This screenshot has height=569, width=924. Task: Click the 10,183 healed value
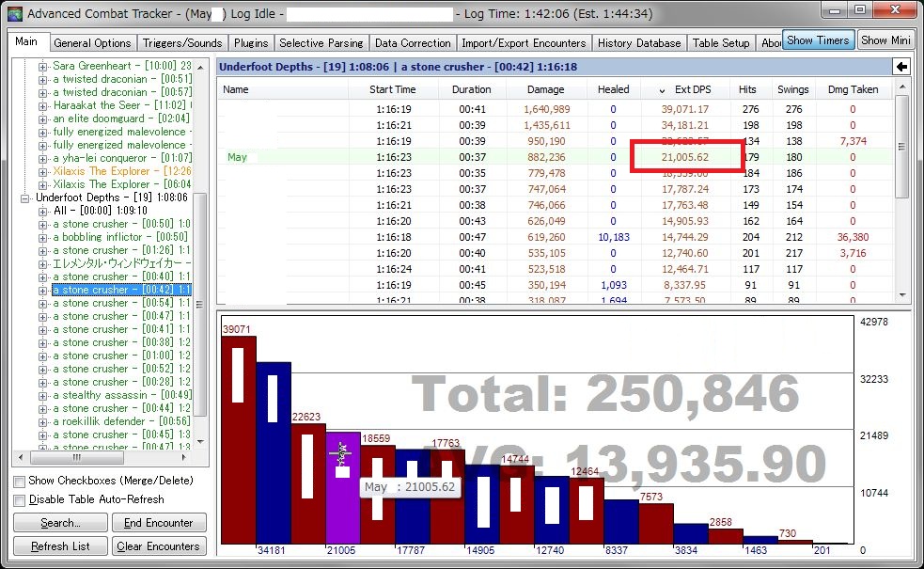(x=614, y=238)
